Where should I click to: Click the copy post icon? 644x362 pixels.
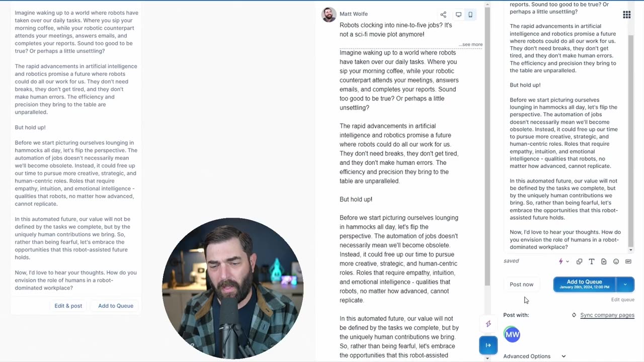coord(579,261)
